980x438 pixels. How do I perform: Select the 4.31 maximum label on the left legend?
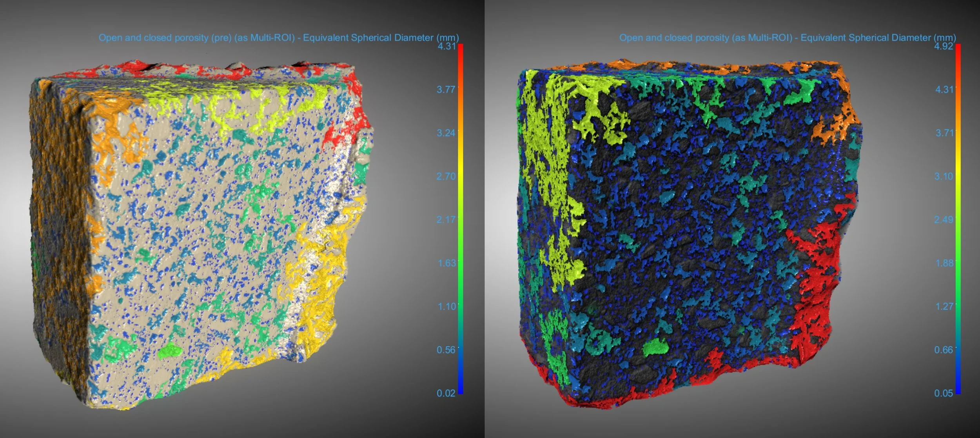pos(446,46)
